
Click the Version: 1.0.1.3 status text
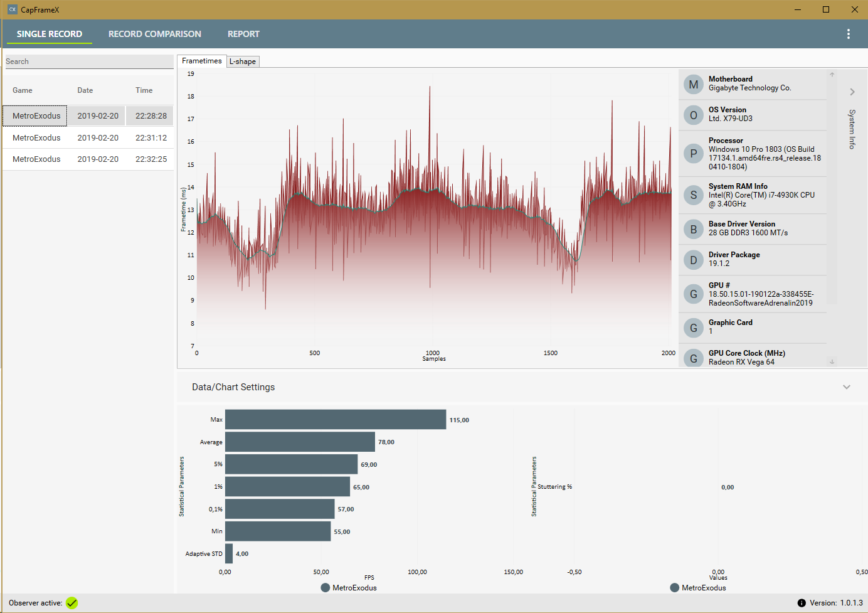836,603
